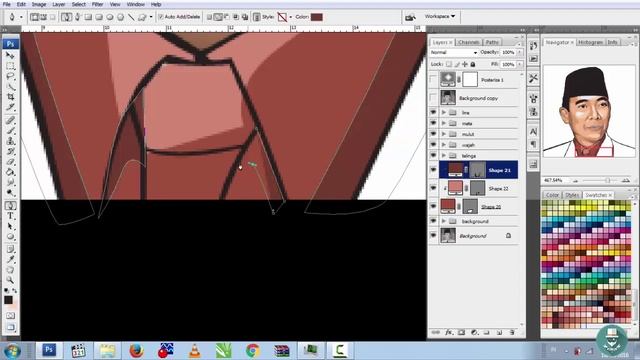
Task: Open the Opacity slider arrow
Action: pyautogui.click(x=520, y=53)
